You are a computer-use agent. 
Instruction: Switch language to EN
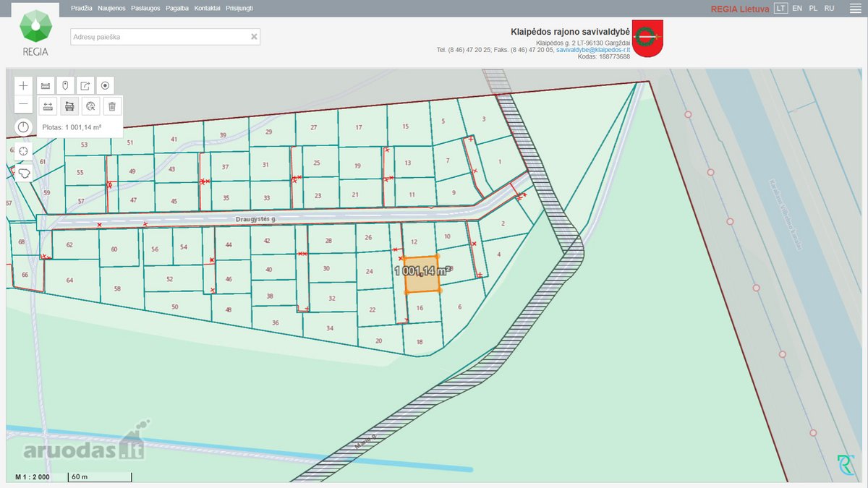point(797,8)
